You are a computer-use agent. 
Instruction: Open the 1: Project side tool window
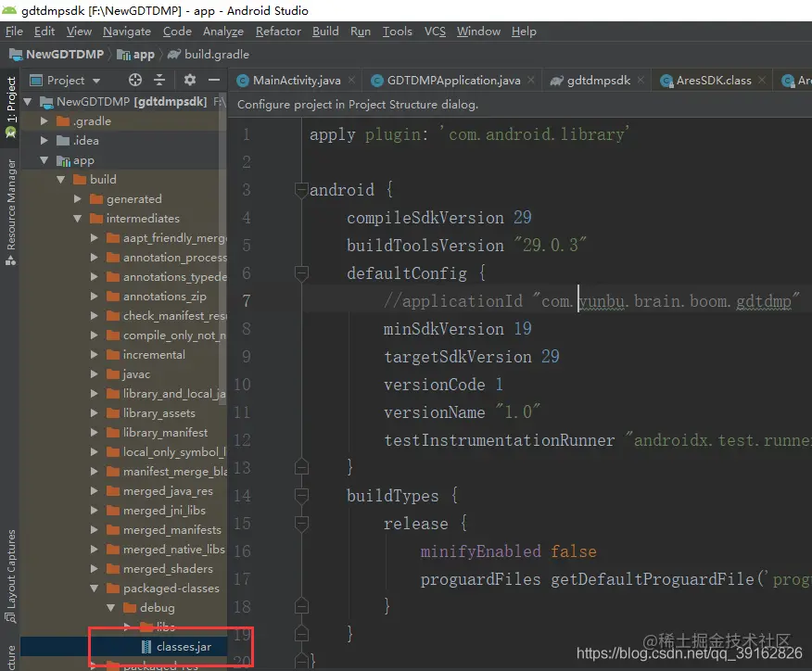tap(10, 107)
